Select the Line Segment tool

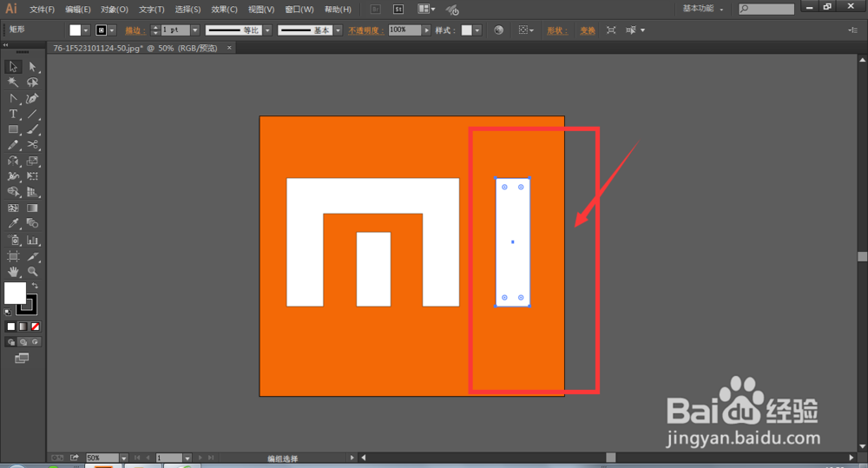tap(33, 114)
